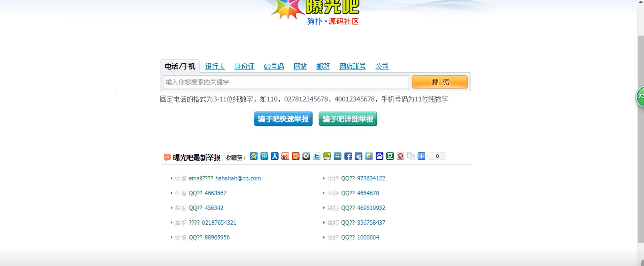Viewport: 644px width, 266px height.
Task: Open the hahahah@qq.com report link
Action: (x=238, y=178)
